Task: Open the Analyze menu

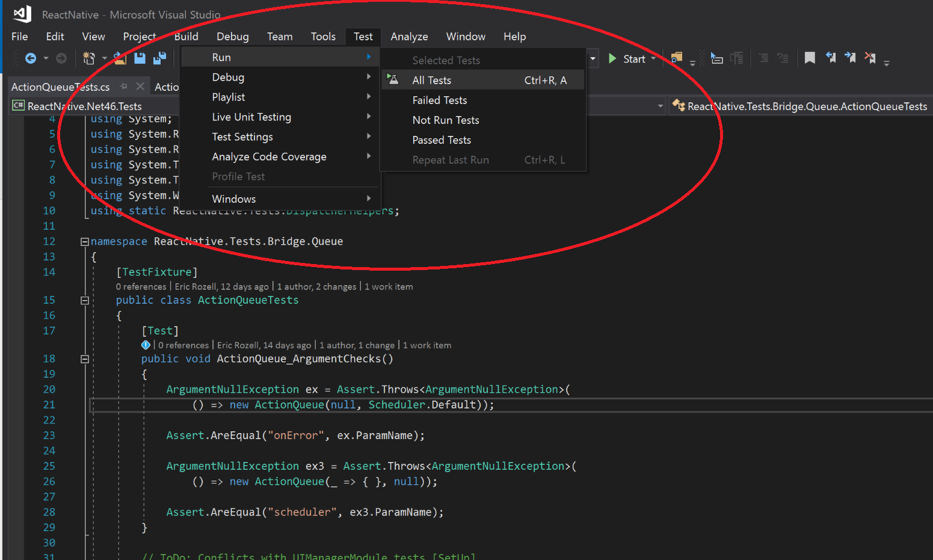Action: (409, 37)
